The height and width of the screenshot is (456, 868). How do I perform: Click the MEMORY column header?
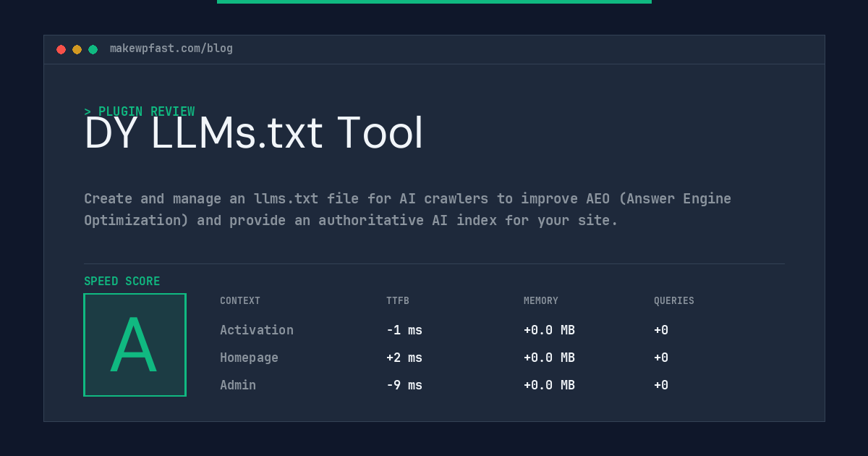[x=541, y=301]
